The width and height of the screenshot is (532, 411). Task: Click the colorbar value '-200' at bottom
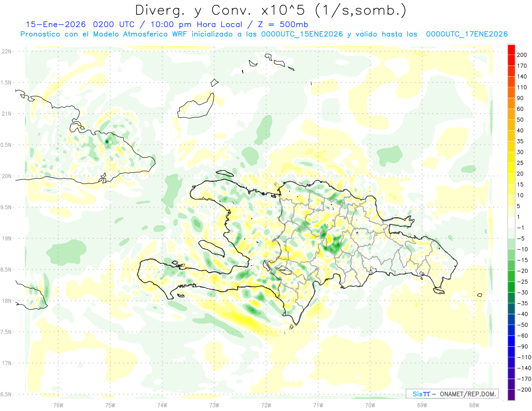point(525,390)
